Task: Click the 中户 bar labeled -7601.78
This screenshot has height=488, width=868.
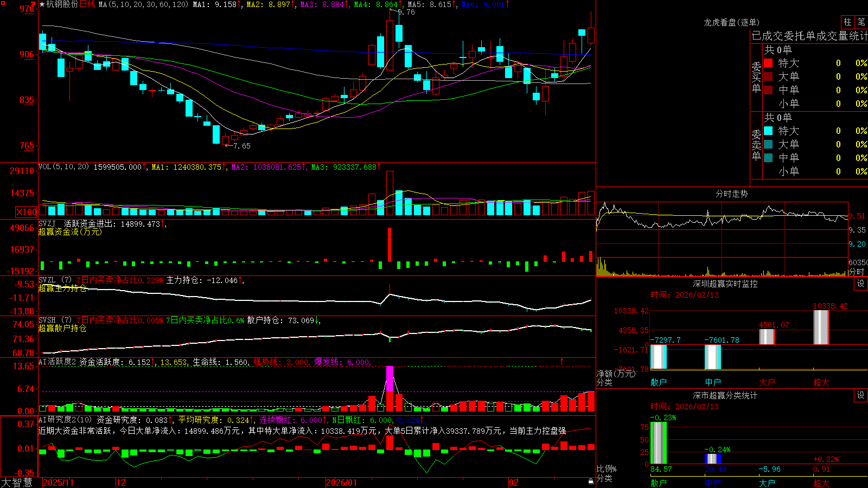Action: (x=713, y=357)
